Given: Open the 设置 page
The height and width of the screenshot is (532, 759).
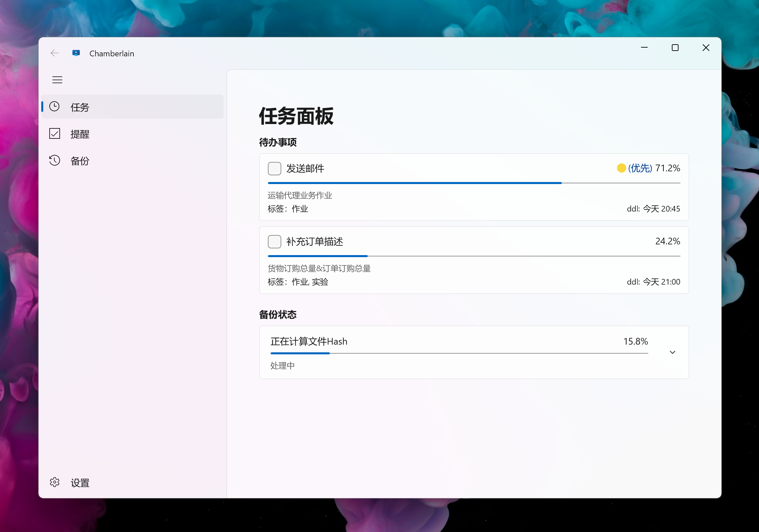Looking at the screenshot, I should point(80,483).
